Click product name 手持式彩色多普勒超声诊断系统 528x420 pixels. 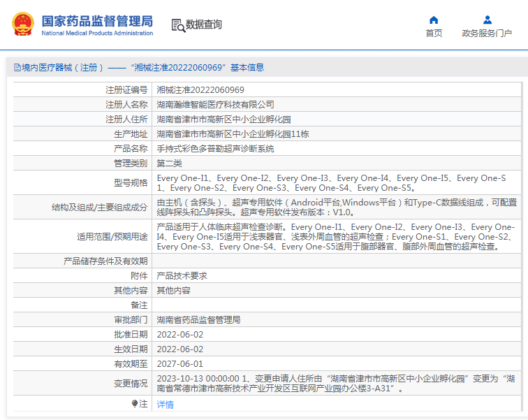(216, 149)
